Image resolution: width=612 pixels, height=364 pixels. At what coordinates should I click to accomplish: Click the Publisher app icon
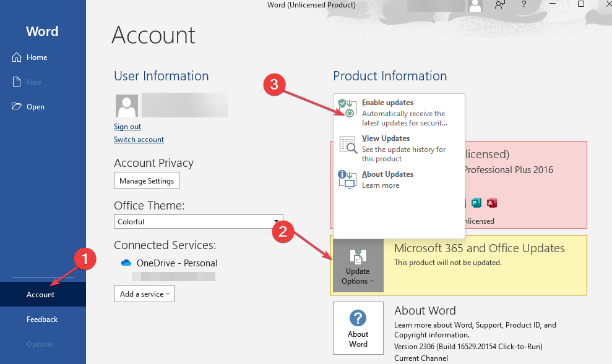click(x=476, y=203)
